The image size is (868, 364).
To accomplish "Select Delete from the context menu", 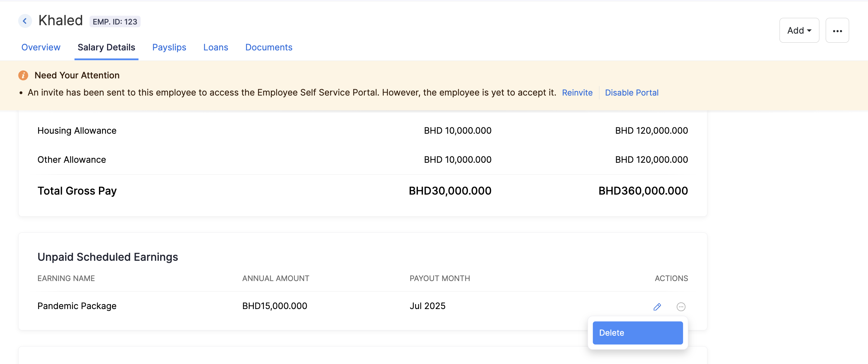I will coord(637,332).
